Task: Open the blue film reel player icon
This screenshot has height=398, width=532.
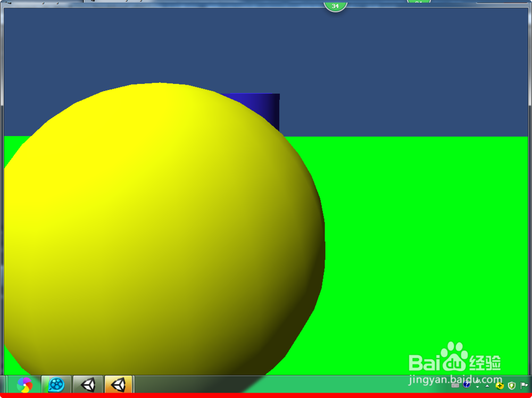Action: tap(56, 385)
